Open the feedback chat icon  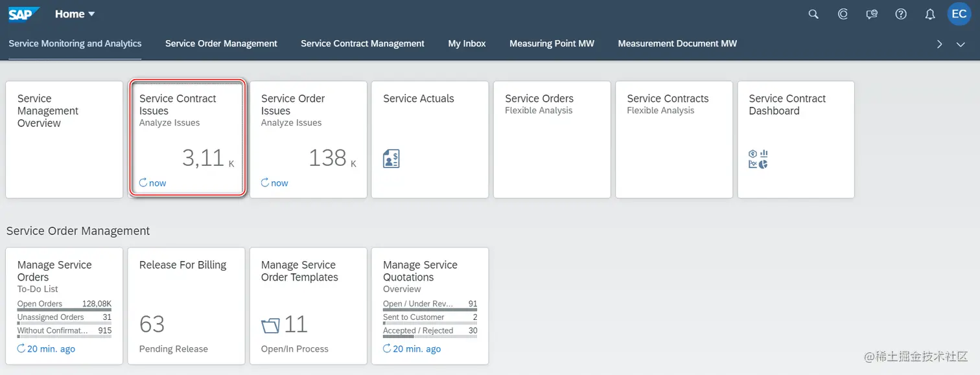(872, 14)
